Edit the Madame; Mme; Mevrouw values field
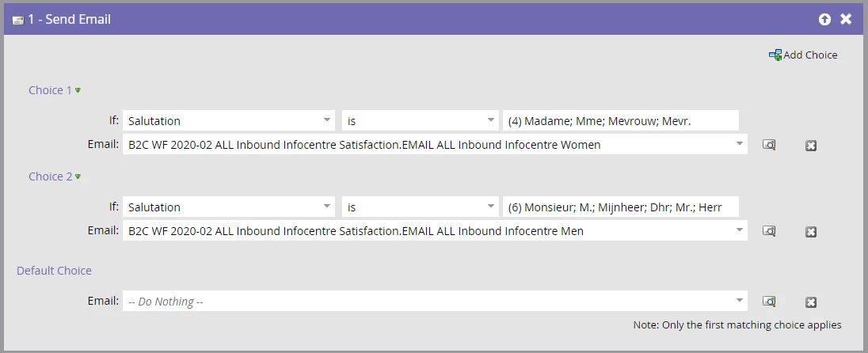This screenshot has width=868, height=353. pyautogui.click(x=621, y=120)
